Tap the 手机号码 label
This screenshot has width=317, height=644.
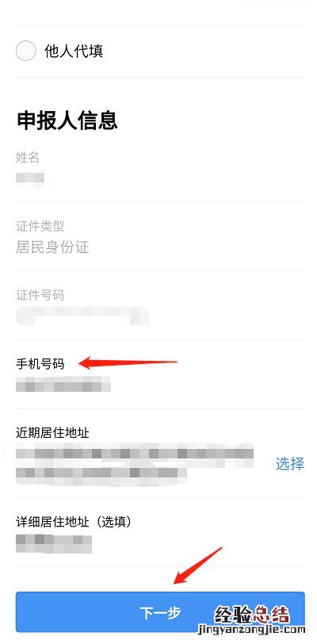(40, 364)
